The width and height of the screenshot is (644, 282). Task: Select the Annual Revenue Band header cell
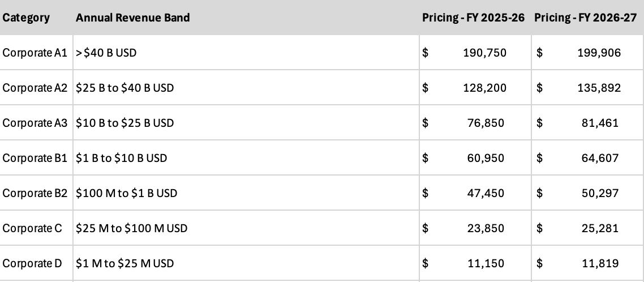point(133,18)
